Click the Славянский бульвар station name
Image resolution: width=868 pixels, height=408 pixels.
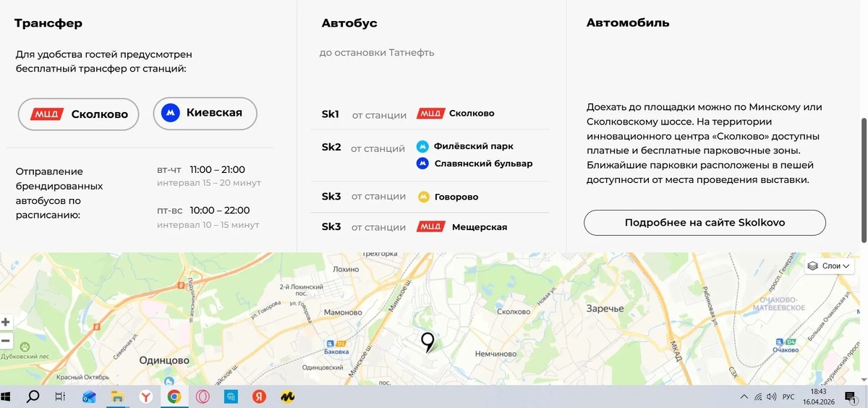tap(483, 163)
